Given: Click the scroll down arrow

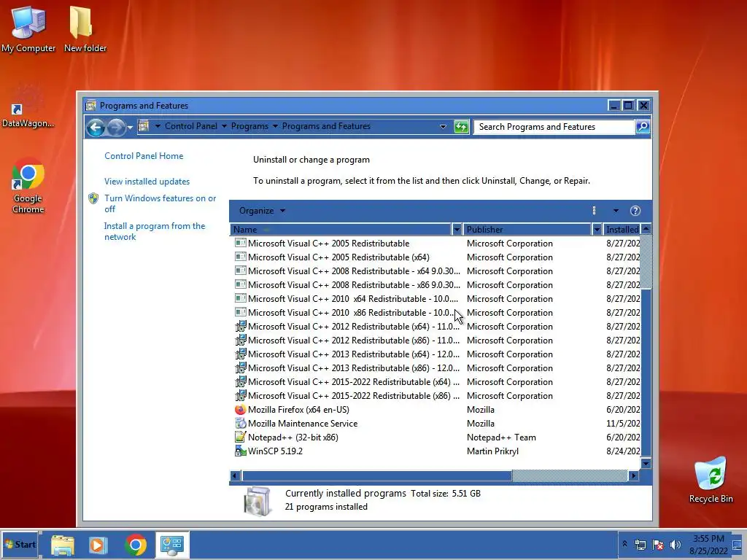Looking at the screenshot, I should pos(646,463).
